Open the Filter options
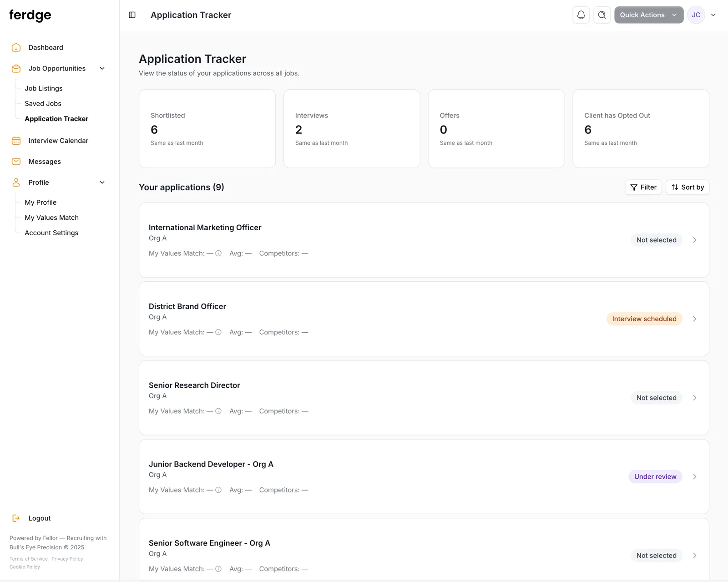Image resolution: width=728 pixels, height=582 pixels. pyautogui.click(x=643, y=187)
